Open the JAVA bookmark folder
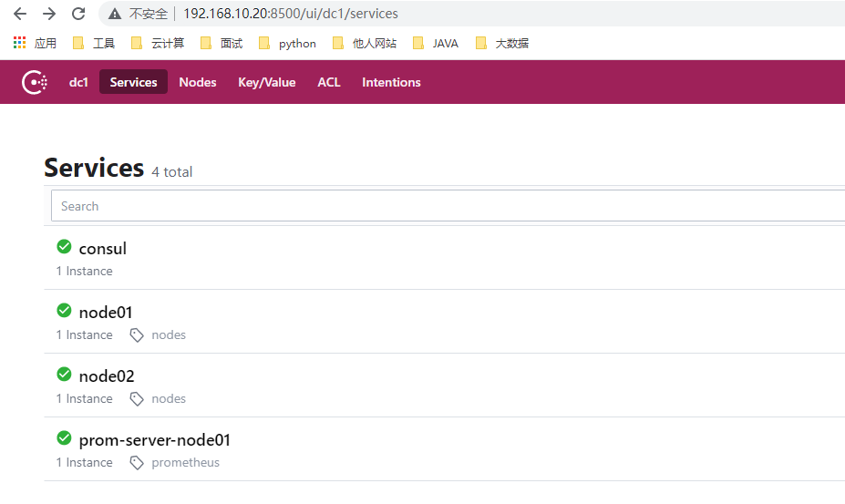 click(436, 43)
